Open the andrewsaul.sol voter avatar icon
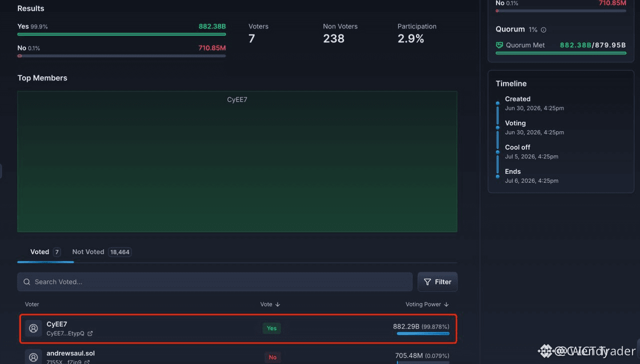Screen dimensions: 640x364 click(33, 357)
